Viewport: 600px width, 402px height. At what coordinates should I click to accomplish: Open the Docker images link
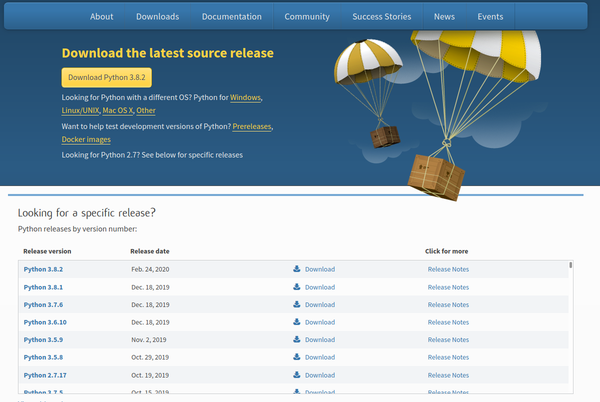(x=86, y=140)
